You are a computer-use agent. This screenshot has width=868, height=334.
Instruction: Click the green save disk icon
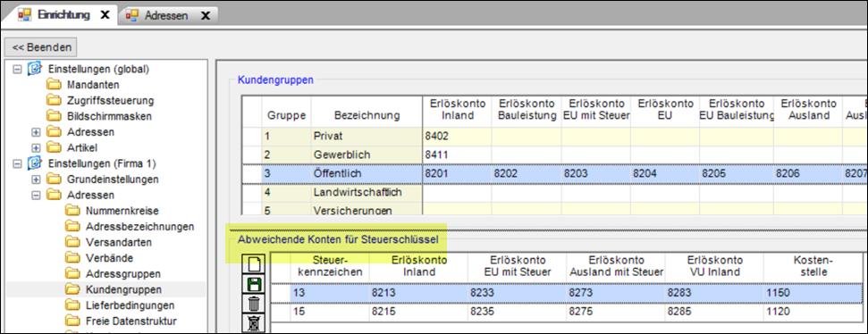click(x=255, y=284)
